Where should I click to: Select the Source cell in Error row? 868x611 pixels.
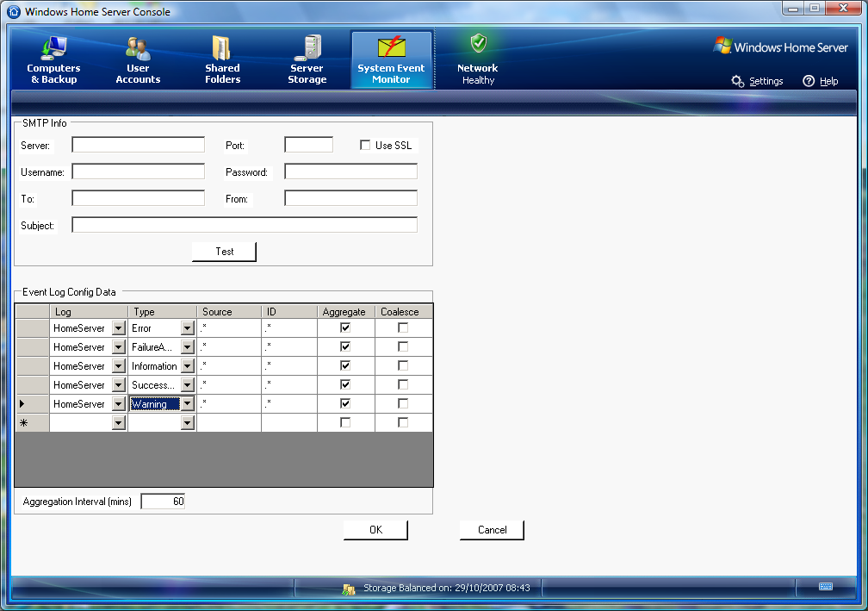click(229, 328)
